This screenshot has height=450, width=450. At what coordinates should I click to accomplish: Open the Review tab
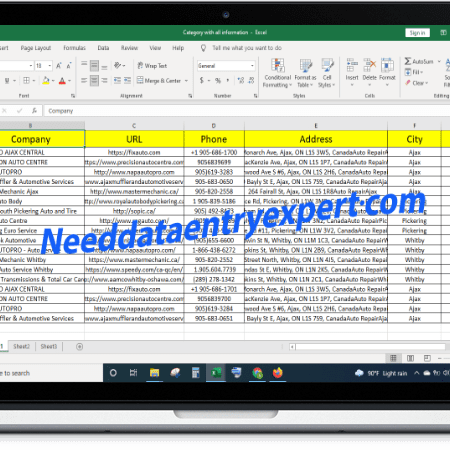(x=129, y=48)
